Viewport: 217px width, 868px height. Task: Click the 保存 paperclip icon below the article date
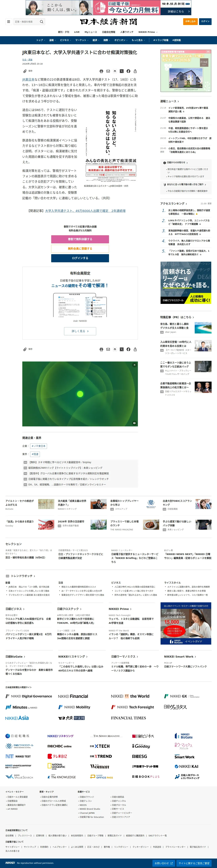coord(25,71)
